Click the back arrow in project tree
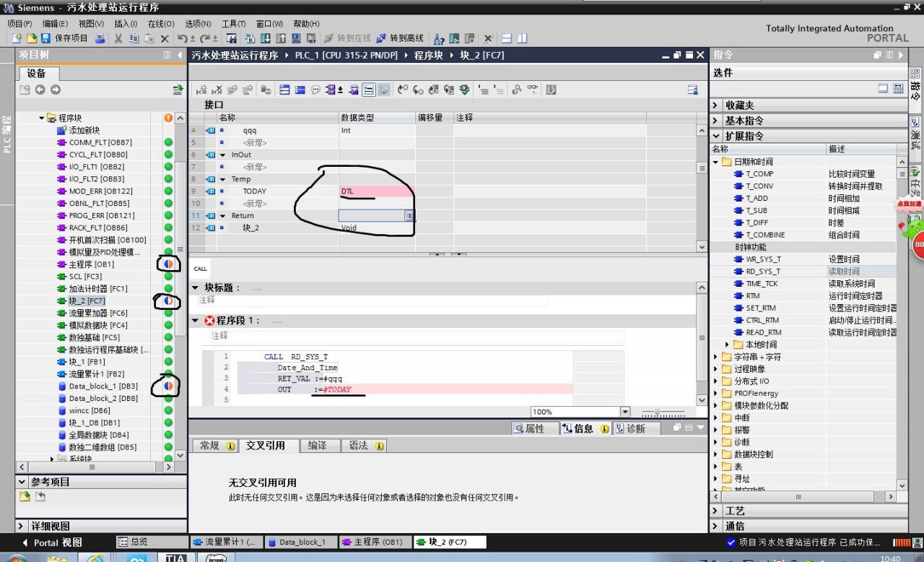 (x=40, y=90)
